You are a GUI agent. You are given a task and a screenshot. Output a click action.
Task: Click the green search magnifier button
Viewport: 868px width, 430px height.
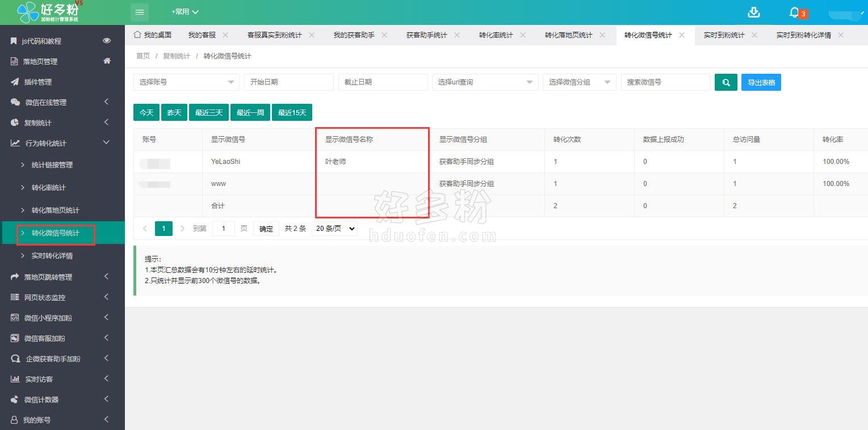(x=726, y=82)
